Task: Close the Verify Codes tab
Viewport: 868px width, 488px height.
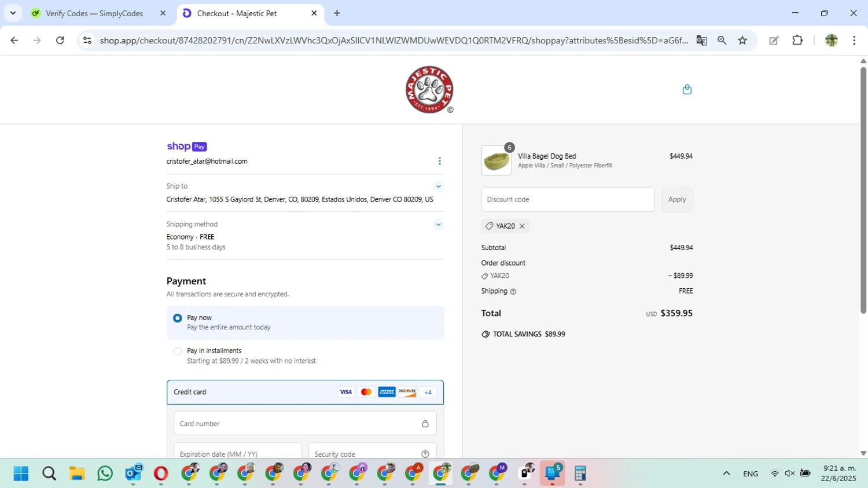Action: (163, 13)
